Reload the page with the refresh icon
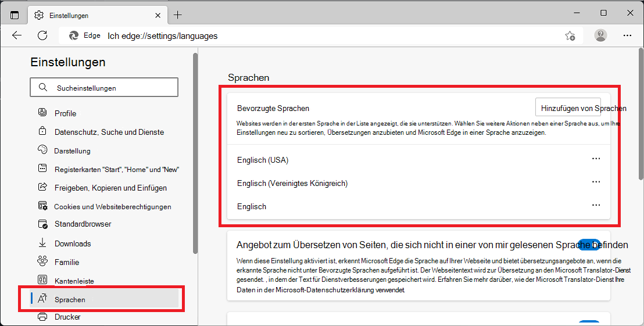This screenshot has width=644, height=326. (x=42, y=35)
